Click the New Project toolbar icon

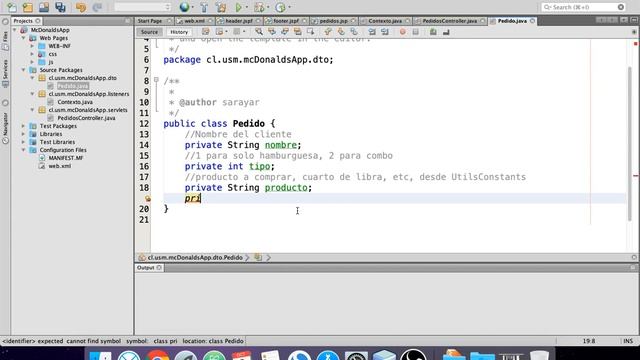(28, 7)
